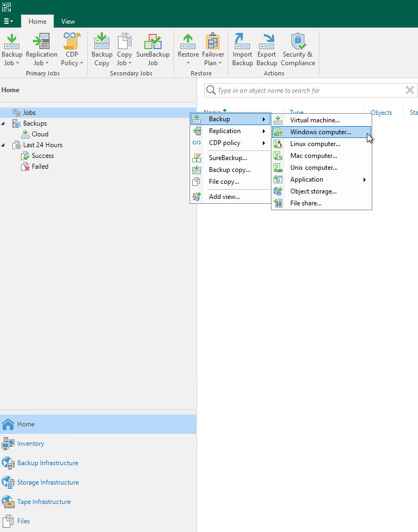
Task: Click the Restore dropdown arrow
Action: (188, 63)
